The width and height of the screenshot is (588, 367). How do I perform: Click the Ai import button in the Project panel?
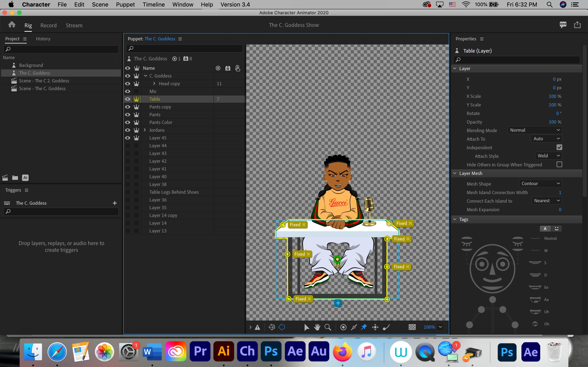(25, 178)
